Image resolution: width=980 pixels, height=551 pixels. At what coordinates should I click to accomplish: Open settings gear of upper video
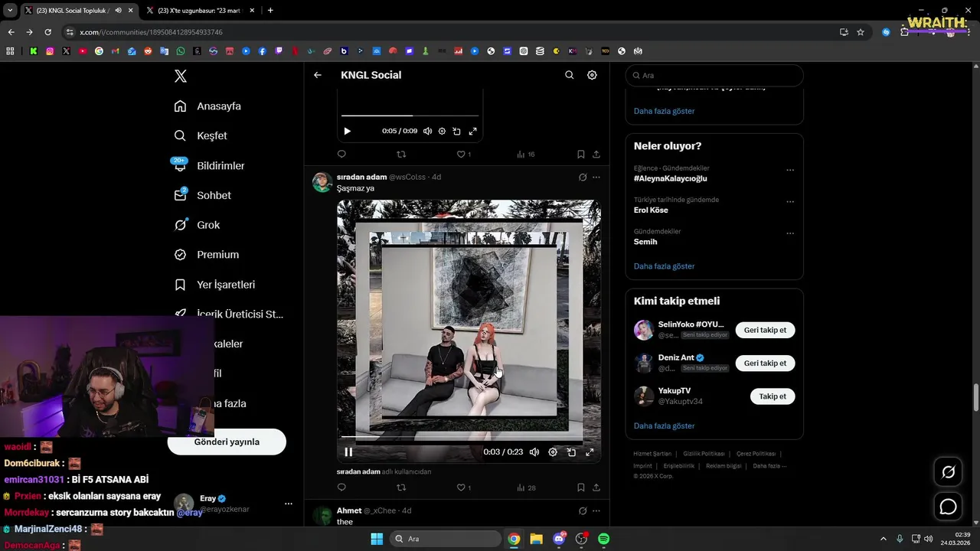pos(442,131)
